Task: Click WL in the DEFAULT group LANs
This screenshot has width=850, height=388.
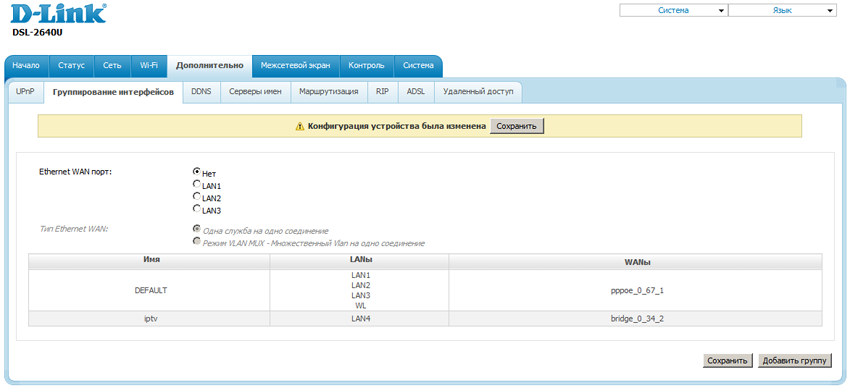Action: pyautogui.click(x=360, y=306)
